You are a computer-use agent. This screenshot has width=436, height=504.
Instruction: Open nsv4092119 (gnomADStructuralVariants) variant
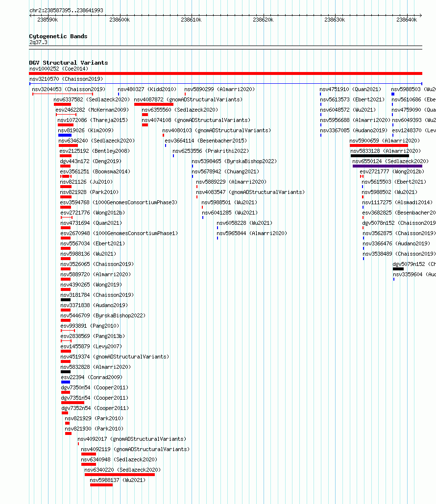click(x=135, y=449)
